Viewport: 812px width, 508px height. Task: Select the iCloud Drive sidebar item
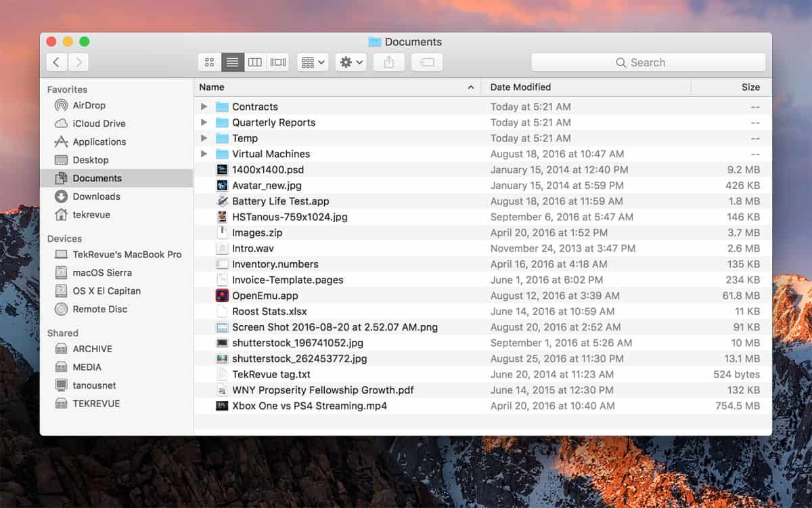click(x=99, y=124)
